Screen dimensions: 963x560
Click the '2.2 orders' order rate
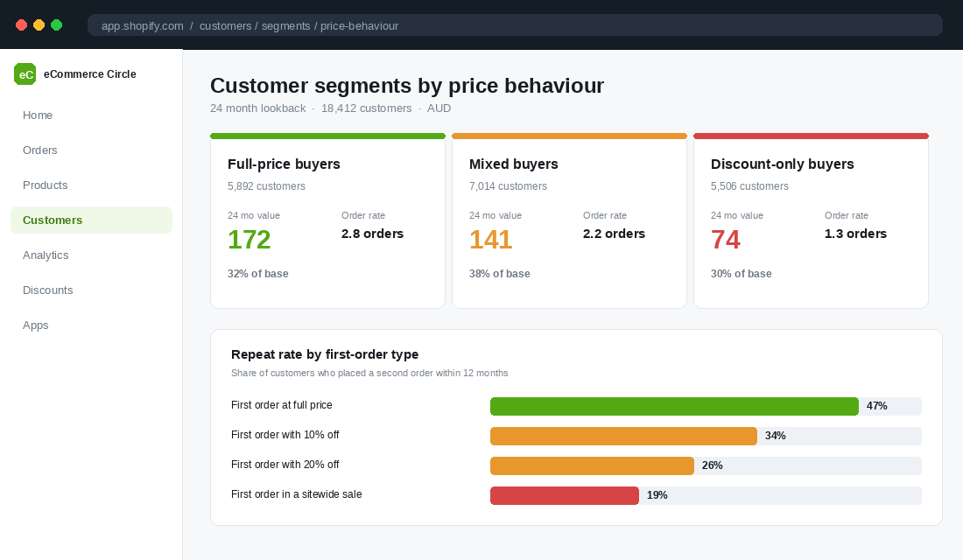pos(615,234)
